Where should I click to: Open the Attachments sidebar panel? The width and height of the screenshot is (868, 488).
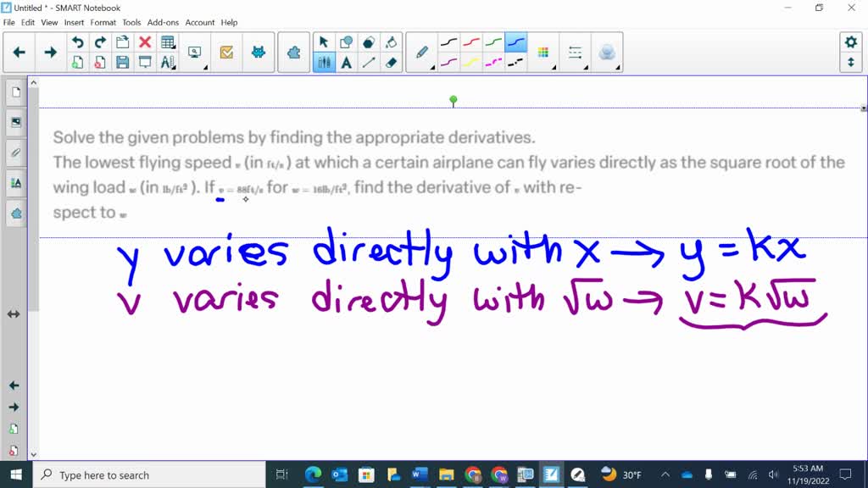click(x=15, y=152)
